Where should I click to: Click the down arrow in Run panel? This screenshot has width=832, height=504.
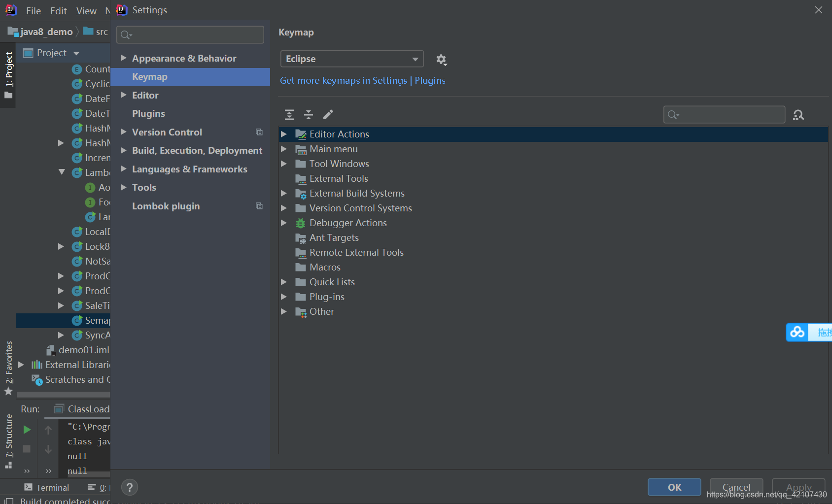(48, 449)
